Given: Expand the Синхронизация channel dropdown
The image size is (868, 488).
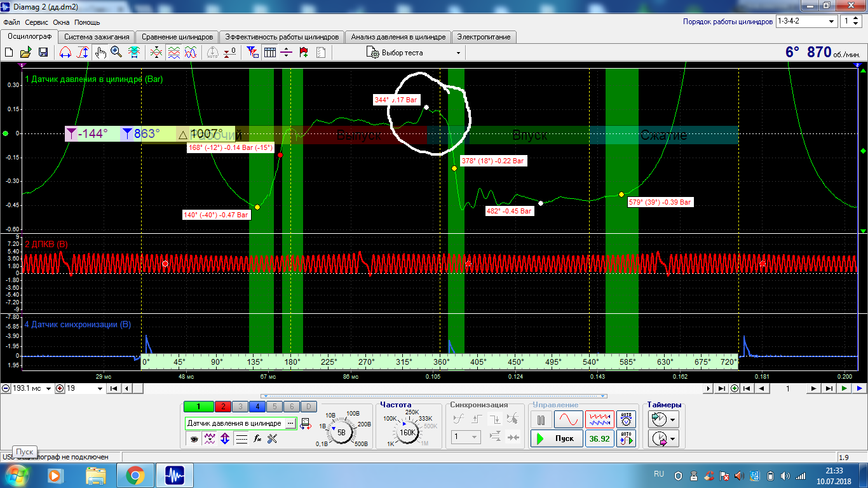Looking at the screenshot, I should 466,437.
